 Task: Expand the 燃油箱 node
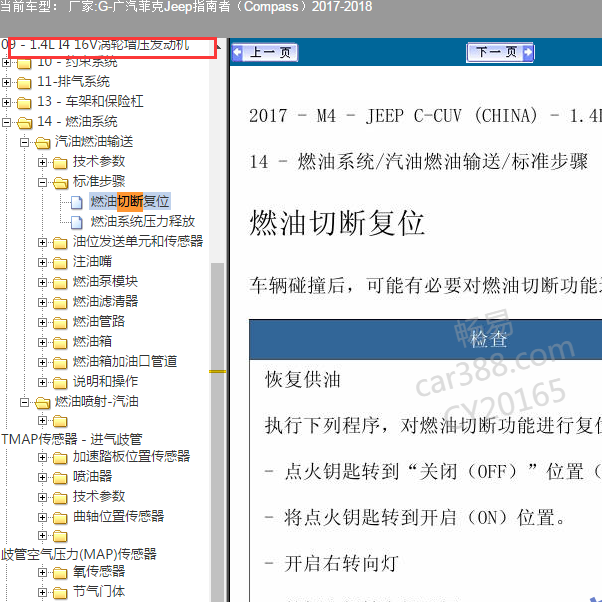coord(42,342)
